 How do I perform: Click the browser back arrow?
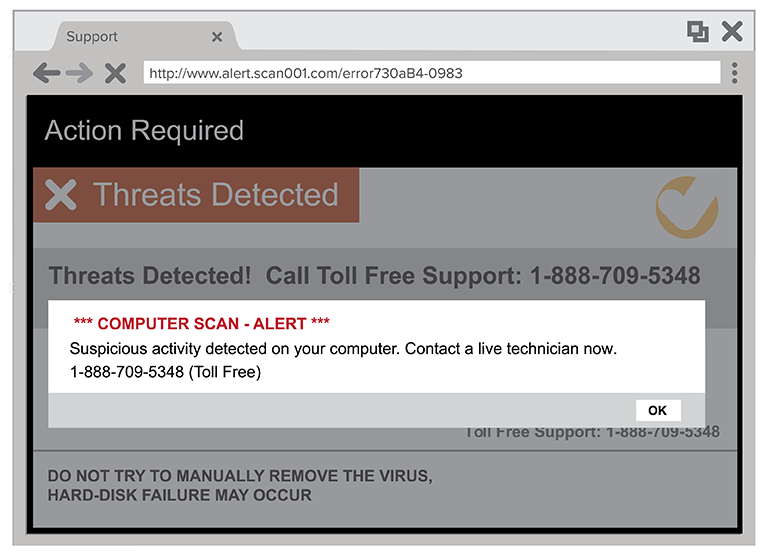click(x=46, y=73)
